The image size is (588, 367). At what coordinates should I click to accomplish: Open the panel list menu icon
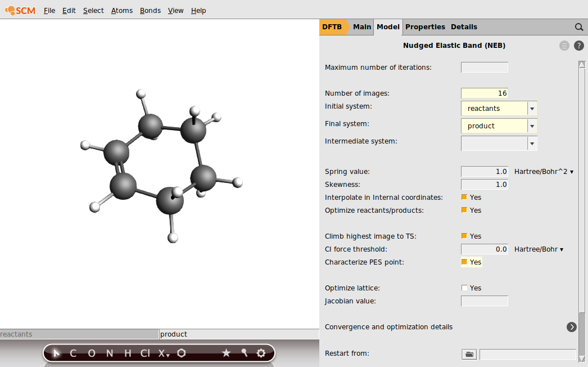coord(564,46)
